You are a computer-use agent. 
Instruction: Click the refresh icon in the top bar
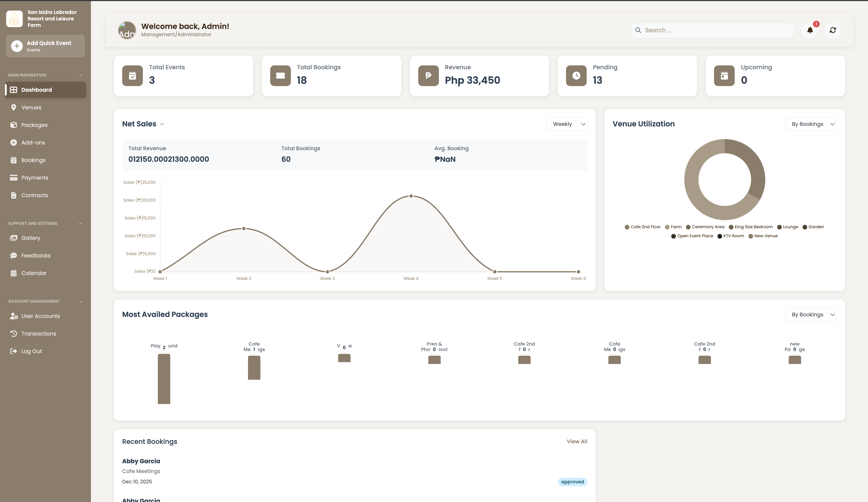coord(833,30)
